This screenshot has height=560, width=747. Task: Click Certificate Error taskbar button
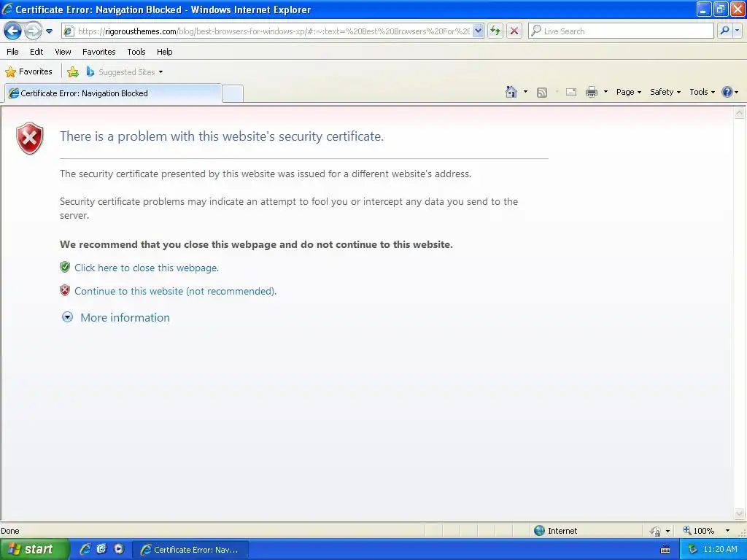point(190,550)
